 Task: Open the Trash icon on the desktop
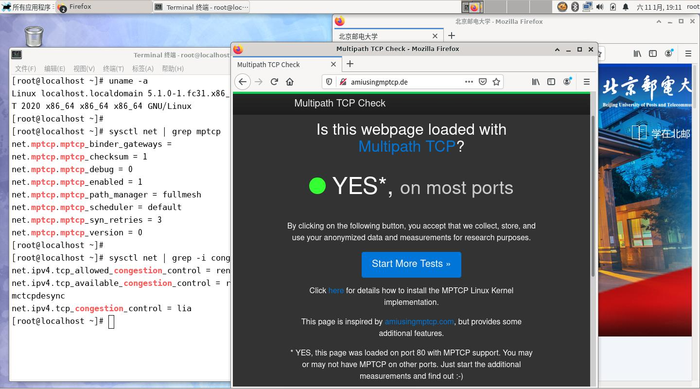(34, 36)
